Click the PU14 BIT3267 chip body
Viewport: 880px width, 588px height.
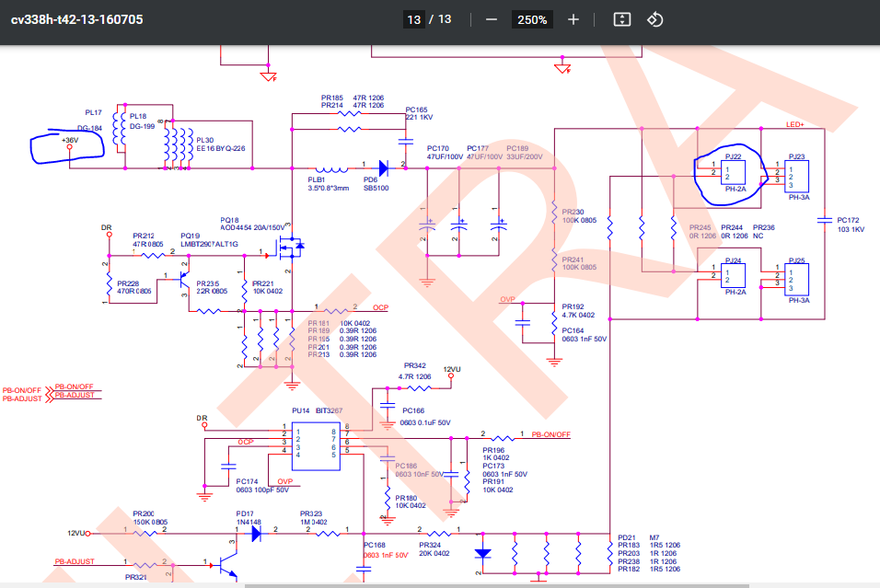click(x=316, y=448)
